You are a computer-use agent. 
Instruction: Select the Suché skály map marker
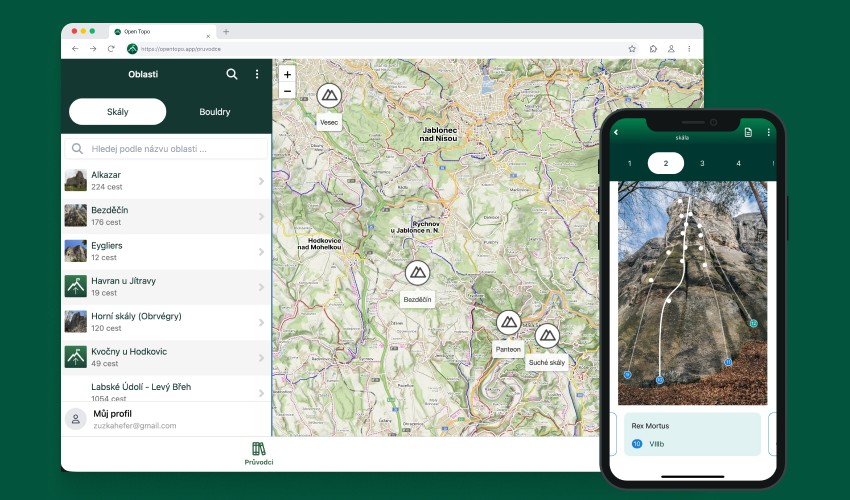coord(546,335)
